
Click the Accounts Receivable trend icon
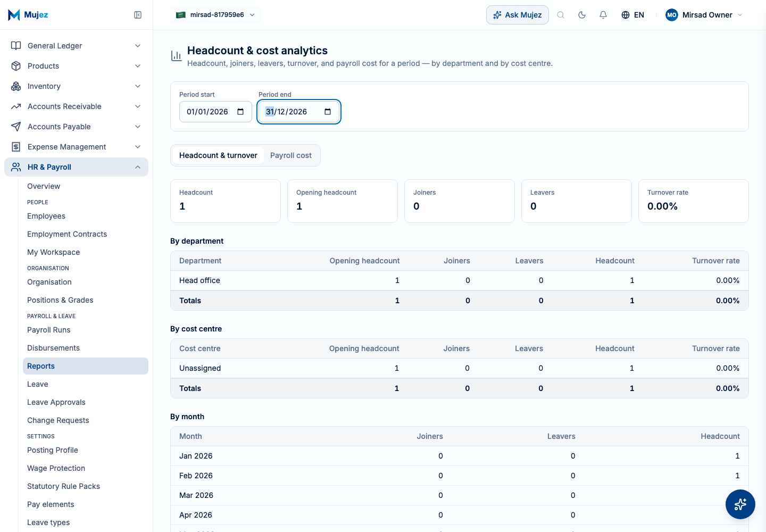tap(16, 106)
